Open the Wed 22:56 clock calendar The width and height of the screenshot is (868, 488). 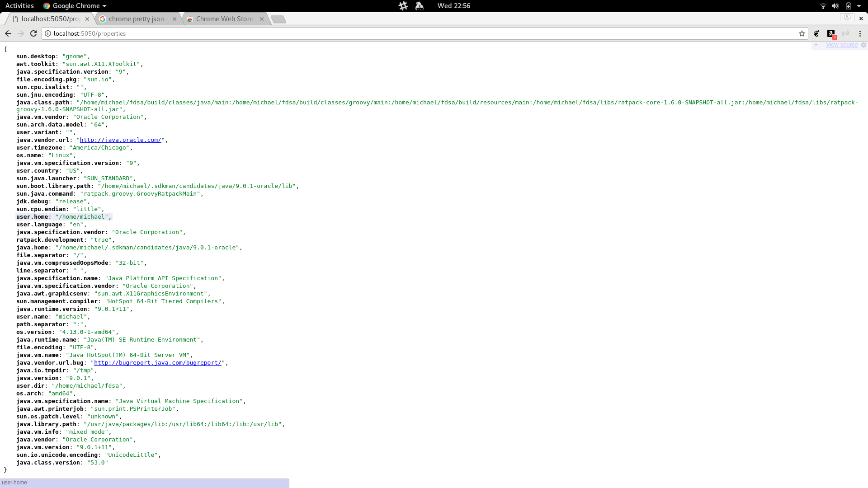click(453, 6)
